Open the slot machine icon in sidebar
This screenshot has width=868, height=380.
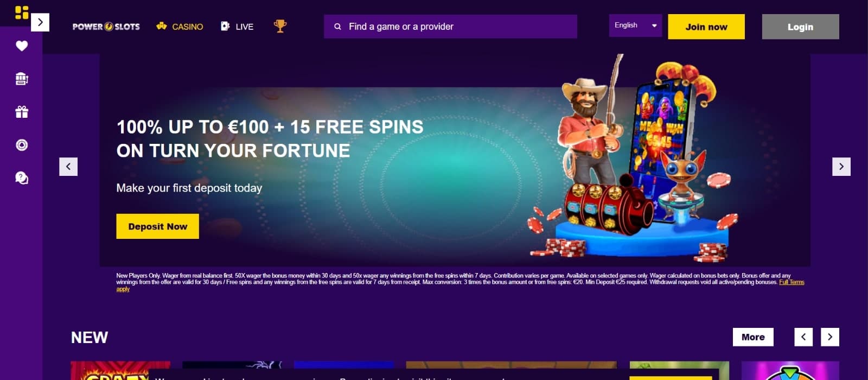22,79
